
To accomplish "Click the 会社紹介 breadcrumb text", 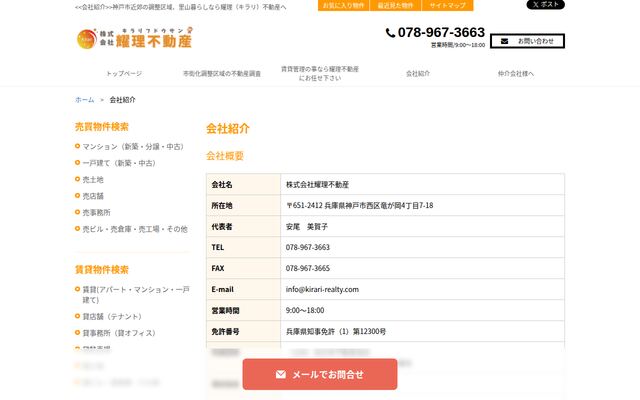I will point(122,100).
